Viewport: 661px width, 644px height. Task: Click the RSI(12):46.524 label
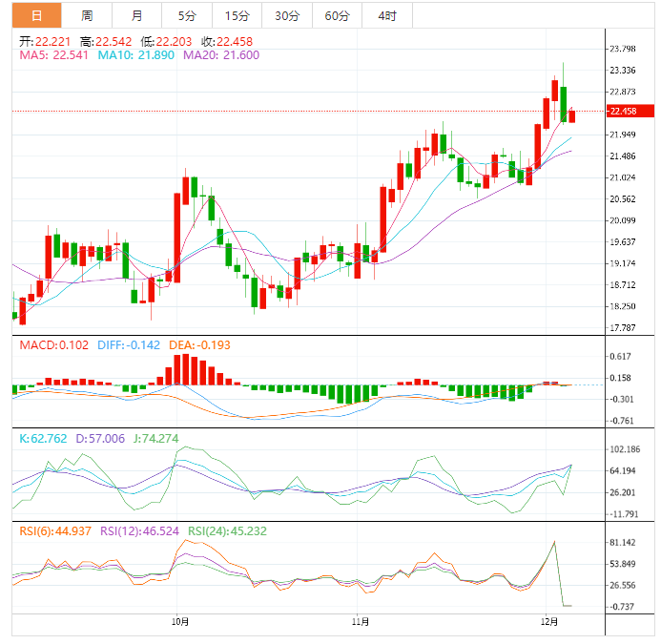pos(139,531)
